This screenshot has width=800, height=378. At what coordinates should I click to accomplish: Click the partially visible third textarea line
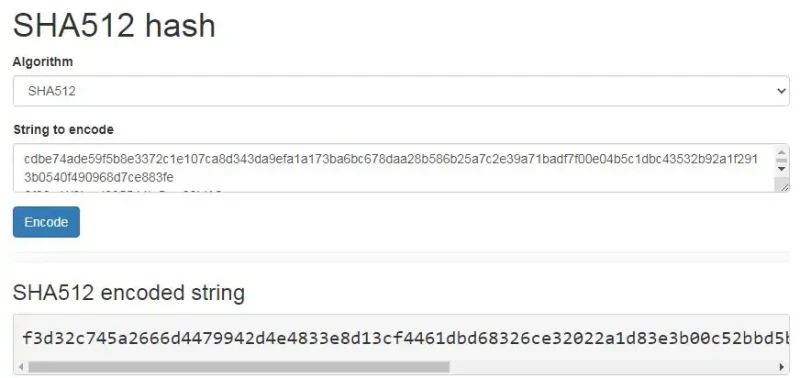point(122,191)
